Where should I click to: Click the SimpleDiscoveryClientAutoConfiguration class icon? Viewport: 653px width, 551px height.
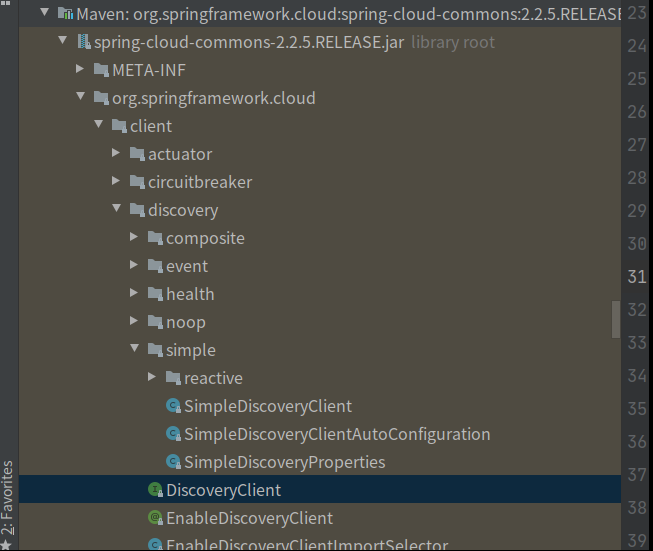click(173, 434)
